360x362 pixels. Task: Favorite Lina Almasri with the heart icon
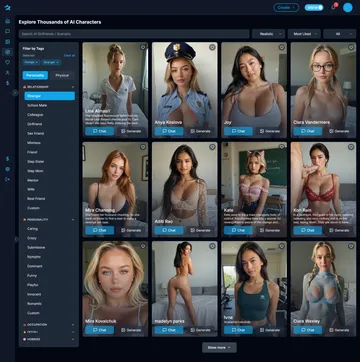click(x=143, y=47)
